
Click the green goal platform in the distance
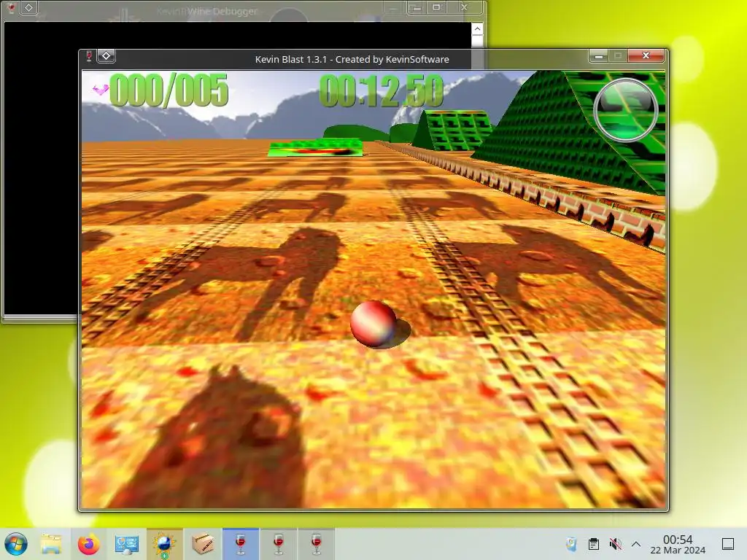click(x=315, y=147)
